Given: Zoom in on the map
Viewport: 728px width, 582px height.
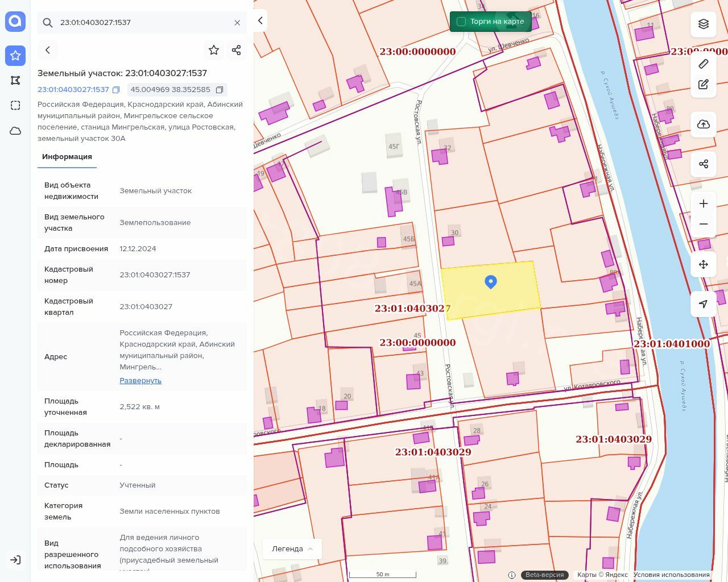Looking at the screenshot, I should tap(704, 203).
